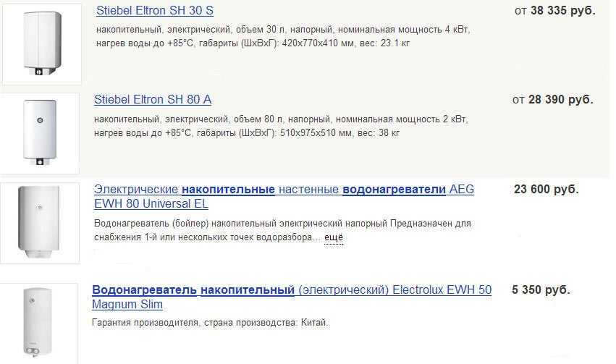616x364 pixels.
Task: Open the Stiebel Eltron SH 30 S link
Action: pyautogui.click(x=155, y=11)
